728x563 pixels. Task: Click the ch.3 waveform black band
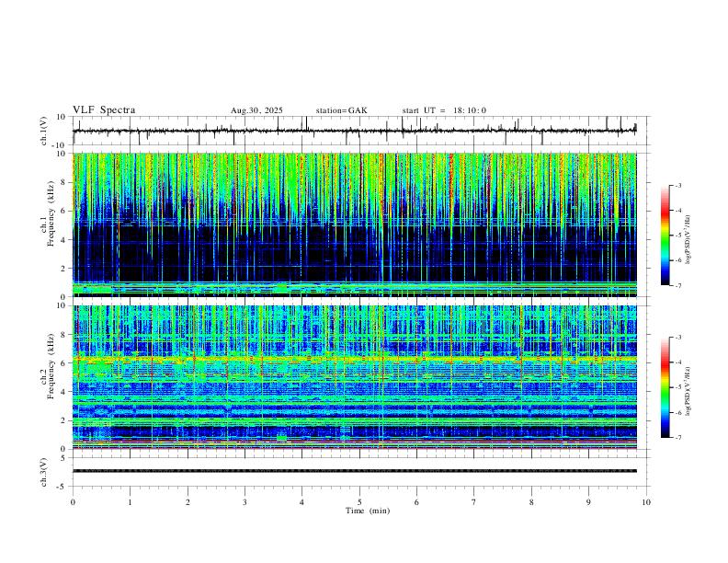[x=355, y=471]
